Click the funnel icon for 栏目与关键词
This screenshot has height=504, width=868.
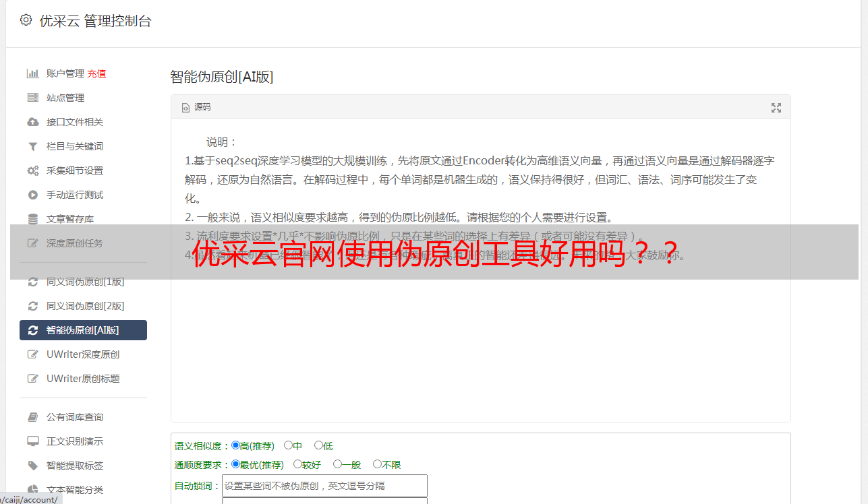click(32, 146)
